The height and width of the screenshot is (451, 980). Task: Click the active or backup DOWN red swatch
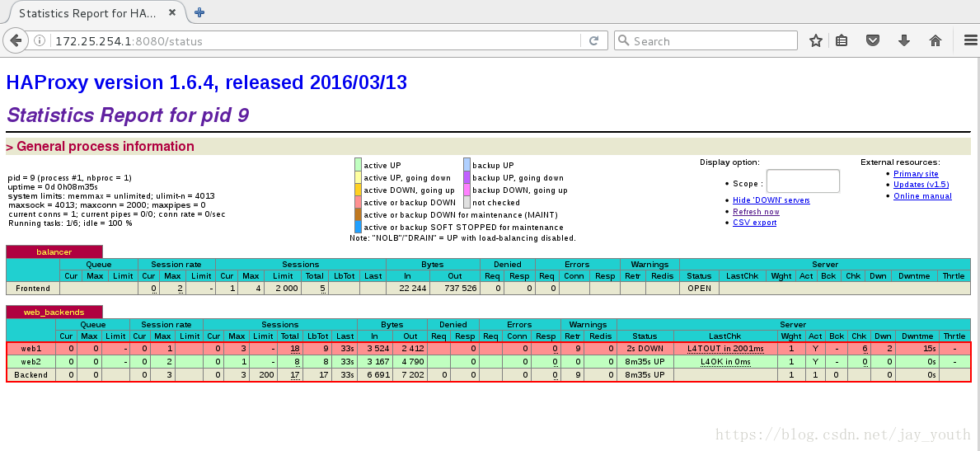359,202
